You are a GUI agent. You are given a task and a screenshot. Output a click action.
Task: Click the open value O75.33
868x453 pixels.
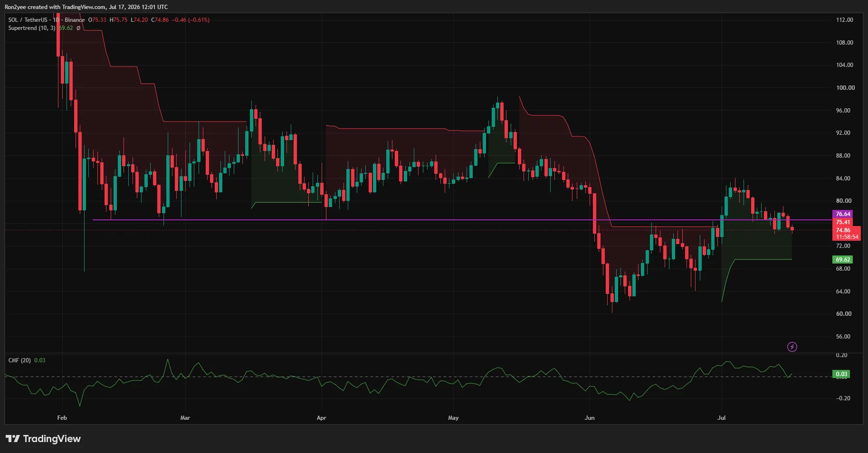pyautogui.click(x=97, y=20)
